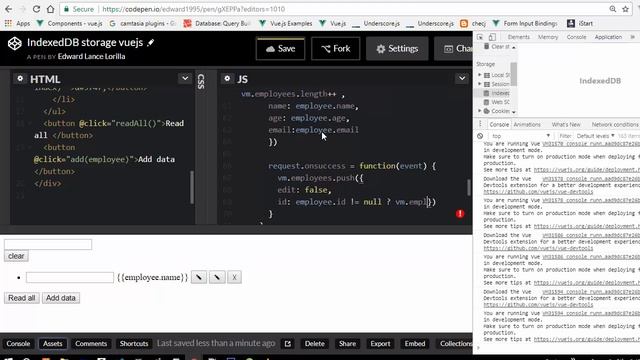Bookmark this page with the star icon
The height and width of the screenshot is (360, 640).
(625, 9)
